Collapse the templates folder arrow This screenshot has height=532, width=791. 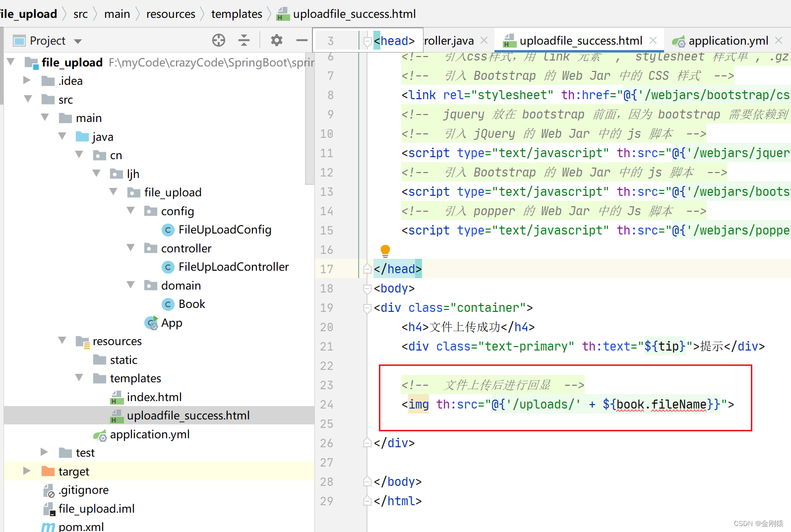[79, 377]
